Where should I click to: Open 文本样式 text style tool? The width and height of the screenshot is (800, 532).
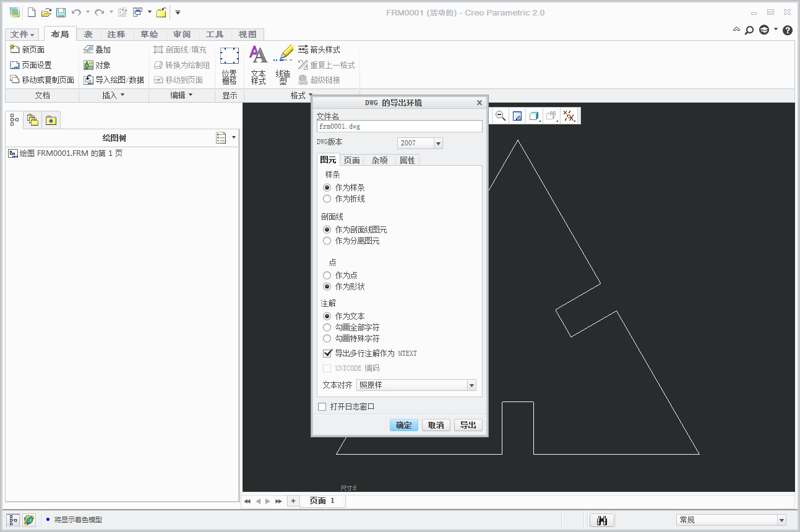[258, 66]
